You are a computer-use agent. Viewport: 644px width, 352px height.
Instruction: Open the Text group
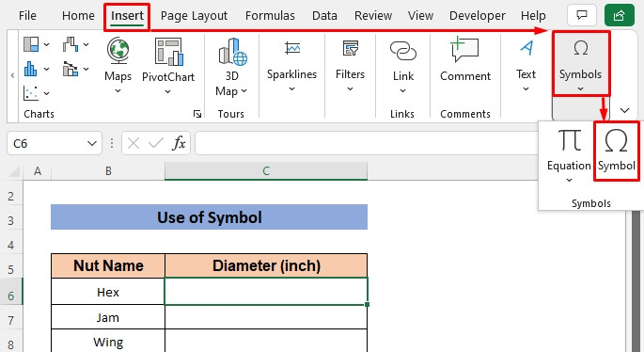526,65
